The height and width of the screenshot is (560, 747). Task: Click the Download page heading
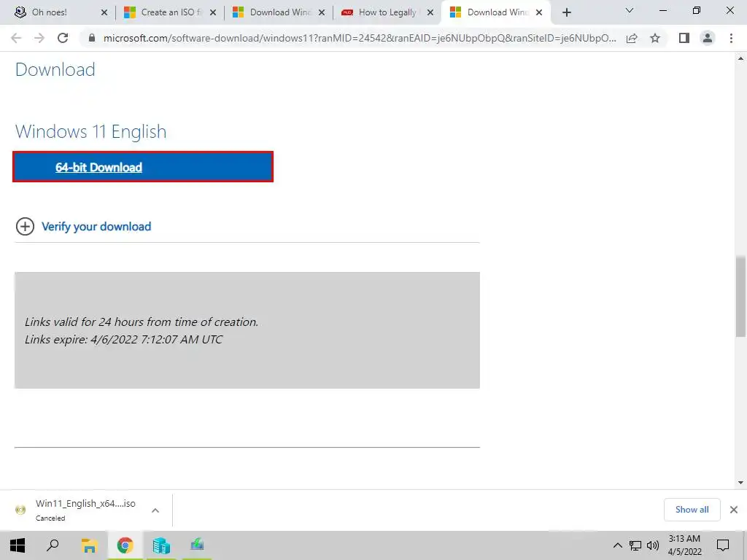coord(55,69)
